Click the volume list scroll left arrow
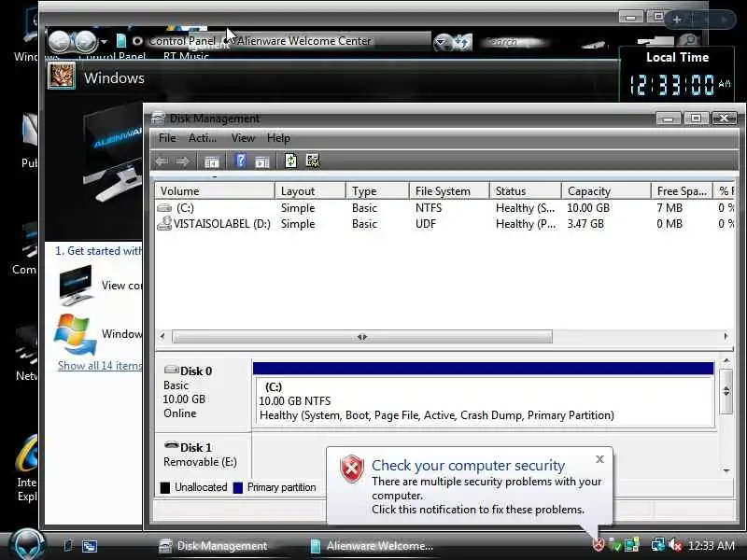 pyautogui.click(x=162, y=336)
